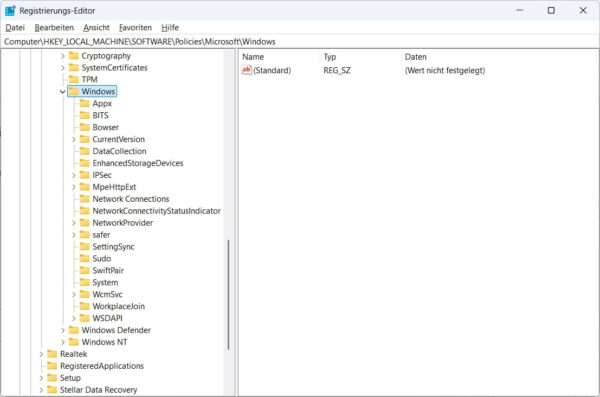Viewport: 600px width, 397px height.
Task: Click the RegisteredApplications folder icon
Action: [52, 366]
